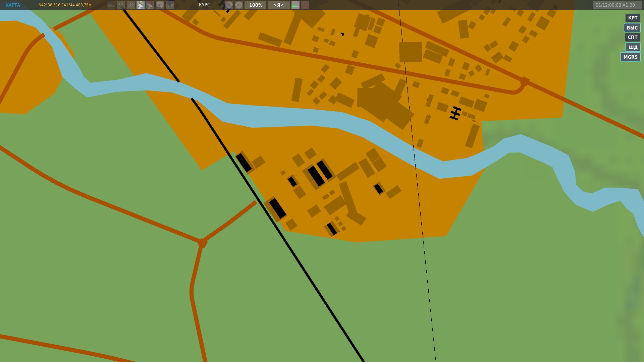This screenshot has width=644, height=362.
Task: Click the 100% zoom level button
Action: [256, 5]
